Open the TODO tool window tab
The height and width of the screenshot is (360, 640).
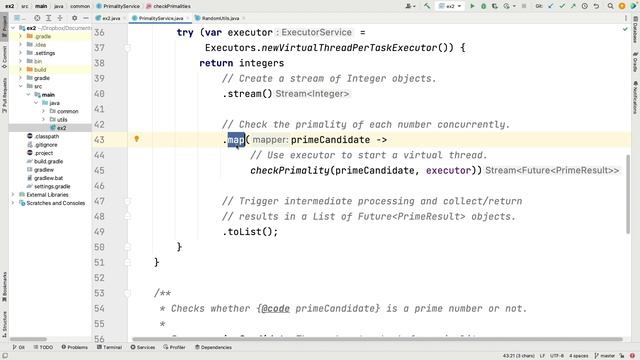[43, 347]
